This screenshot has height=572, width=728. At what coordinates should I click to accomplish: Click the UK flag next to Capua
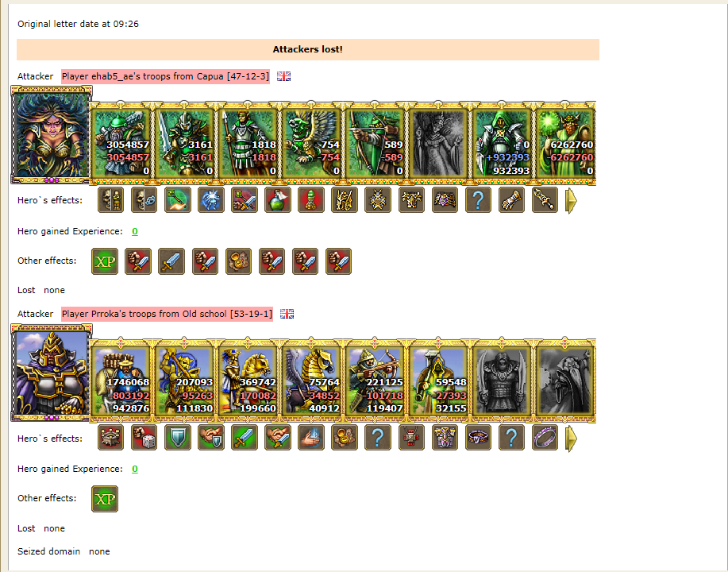coord(283,76)
